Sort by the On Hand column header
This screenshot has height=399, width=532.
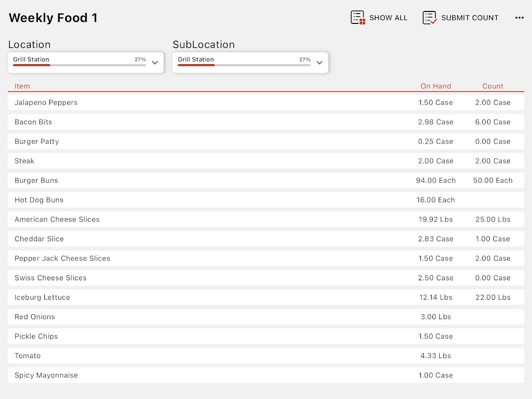tap(436, 86)
